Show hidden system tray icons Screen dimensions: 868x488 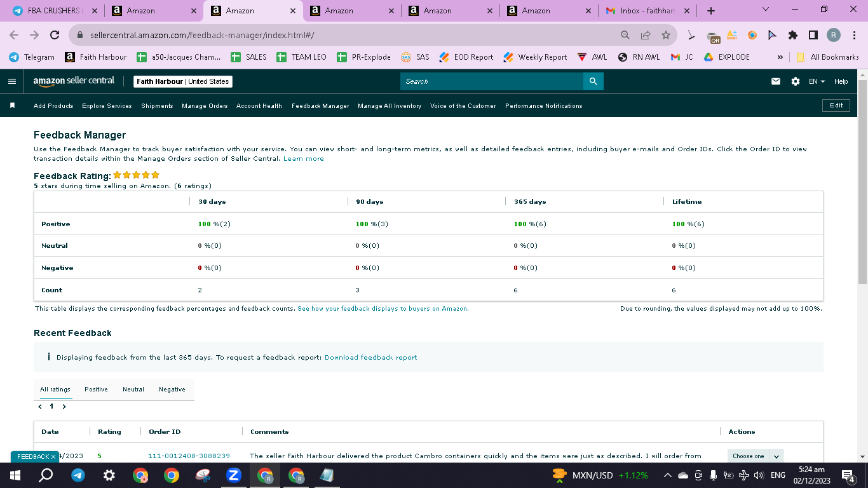pos(667,475)
